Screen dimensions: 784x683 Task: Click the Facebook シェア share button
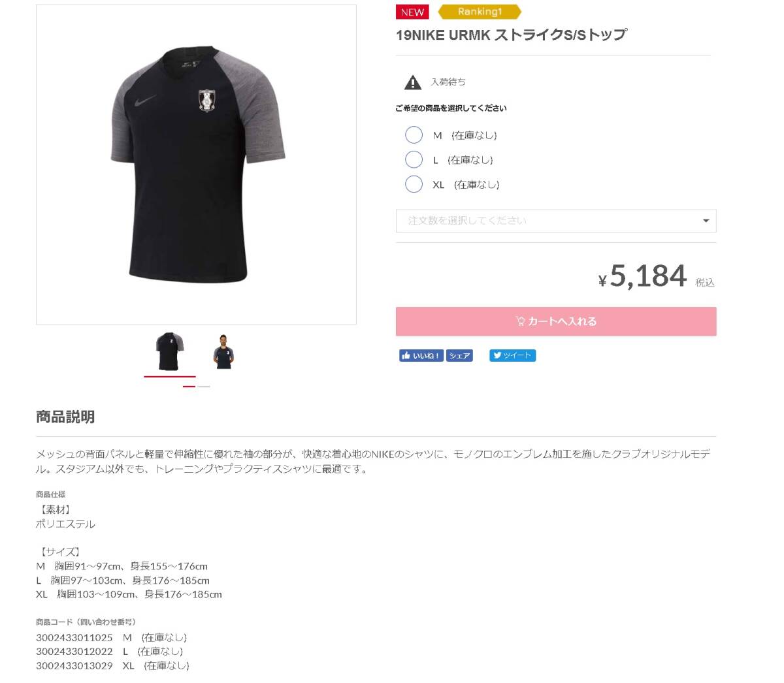click(459, 356)
